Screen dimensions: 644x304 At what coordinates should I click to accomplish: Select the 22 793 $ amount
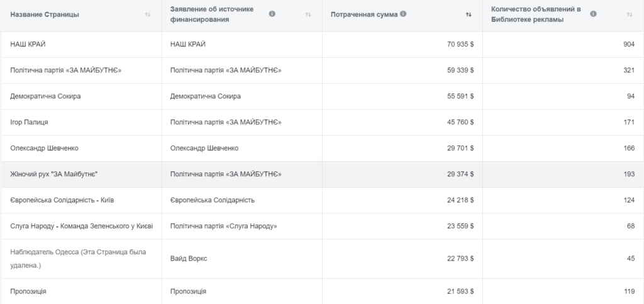tap(460, 259)
